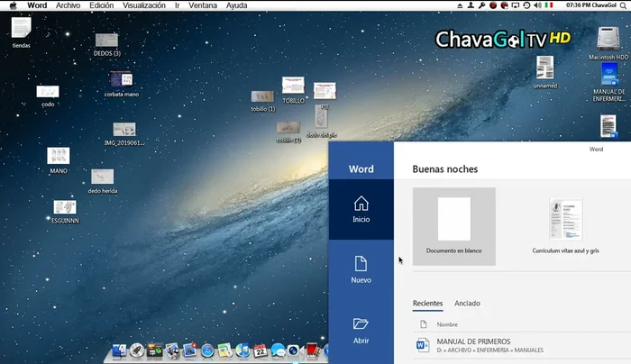
Task: Select the Documento en blanco template
Action: click(453, 225)
